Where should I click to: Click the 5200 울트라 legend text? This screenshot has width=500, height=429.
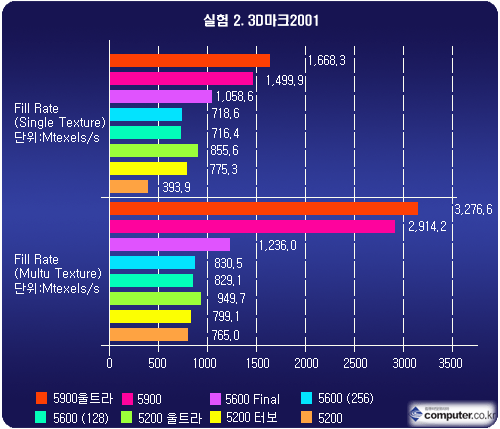pos(170,418)
